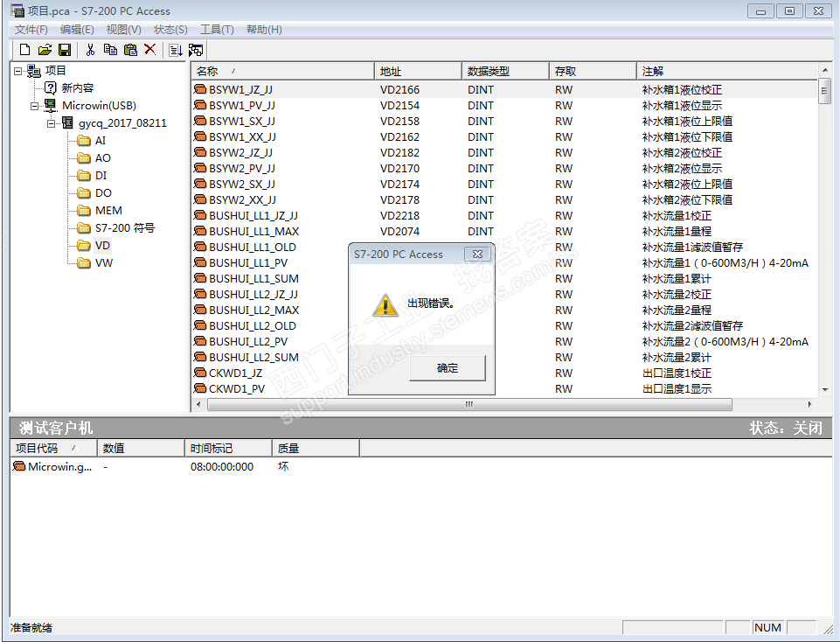Sort test client by 项目代码 header
The image size is (840, 642).
pyautogui.click(x=53, y=448)
